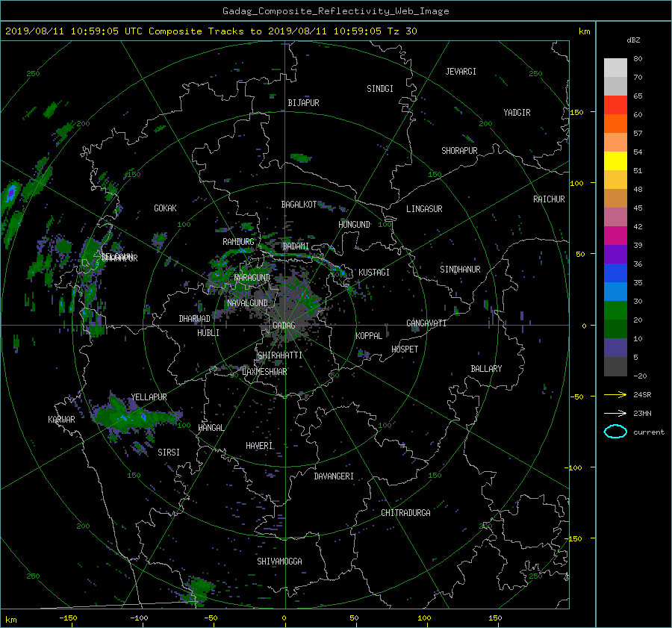The image size is (672, 628).
Task: Click the RAMDURG city label
Action: 238,242
